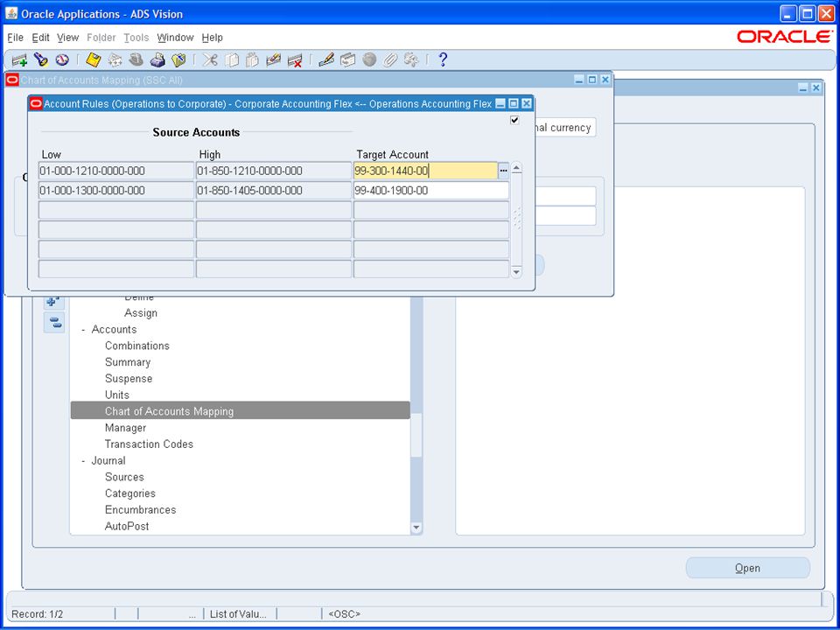
Task: Click the Switch Responsibilities hat icon
Action: [x=136, y=60]
